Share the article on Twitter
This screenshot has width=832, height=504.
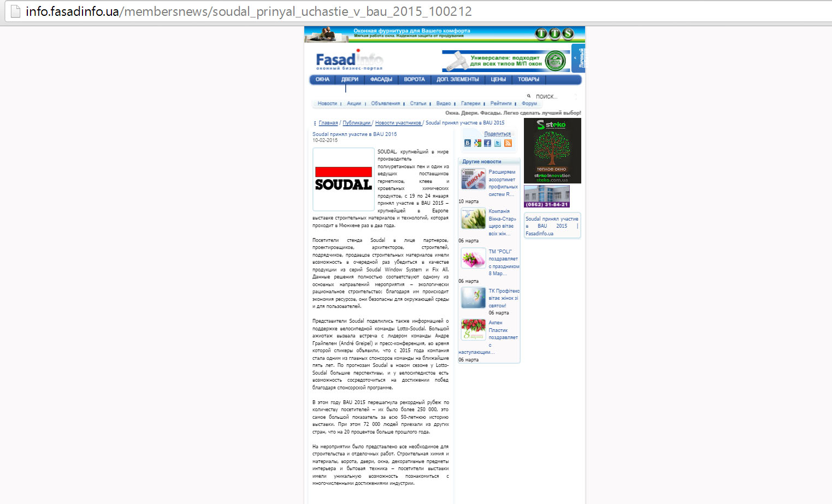498,143
